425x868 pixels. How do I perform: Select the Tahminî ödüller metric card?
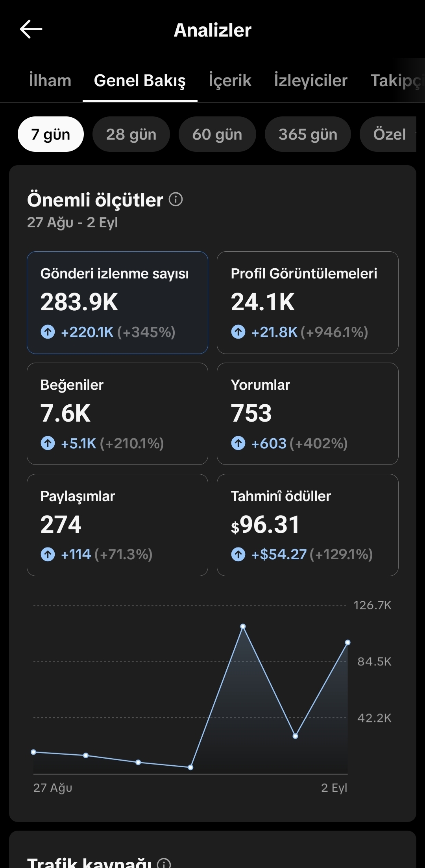point(308,525)
